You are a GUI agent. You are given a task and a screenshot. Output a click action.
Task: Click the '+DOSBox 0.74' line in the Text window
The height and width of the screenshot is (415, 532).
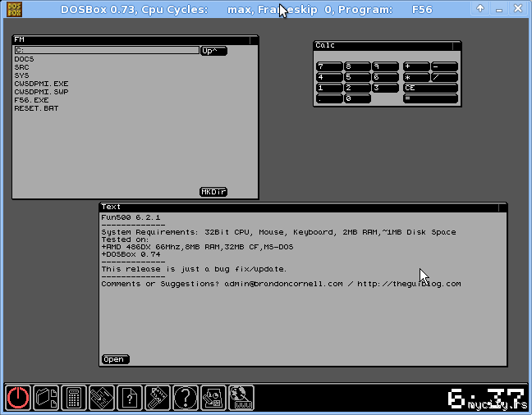(x=131, y=254)
